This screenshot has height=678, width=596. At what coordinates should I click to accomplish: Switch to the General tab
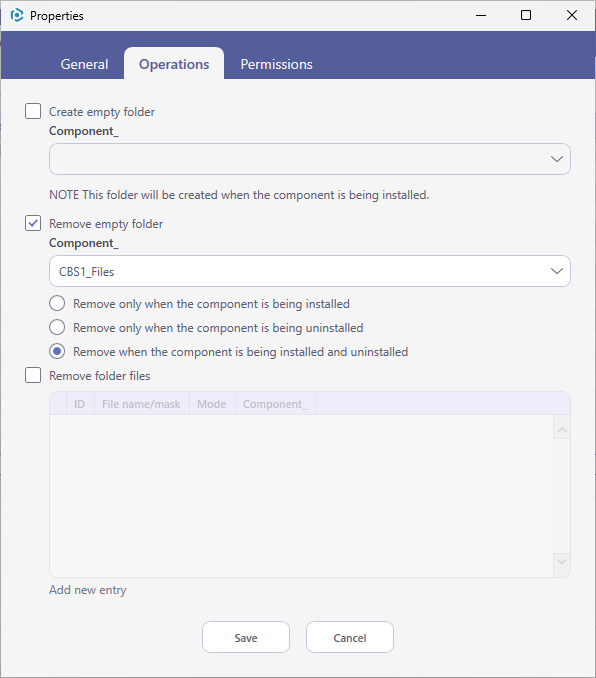[x=84, y=64]
